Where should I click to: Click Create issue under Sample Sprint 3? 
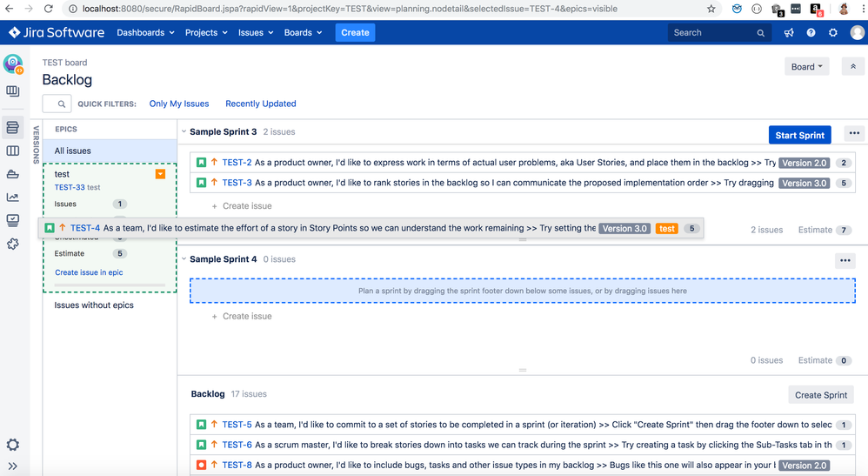(242, 205)
